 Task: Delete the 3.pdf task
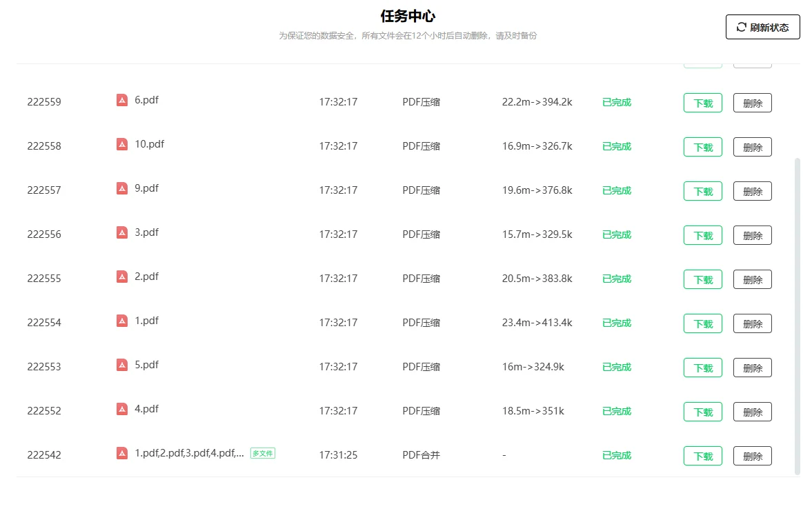(753, 235)
